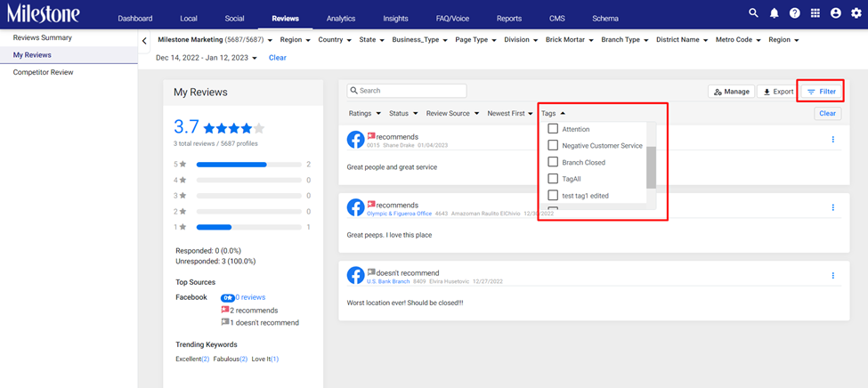The width and height of the screenshot is (868, 388).
Task: Switch to the Analytics tab
Action: tap(341, 19)
